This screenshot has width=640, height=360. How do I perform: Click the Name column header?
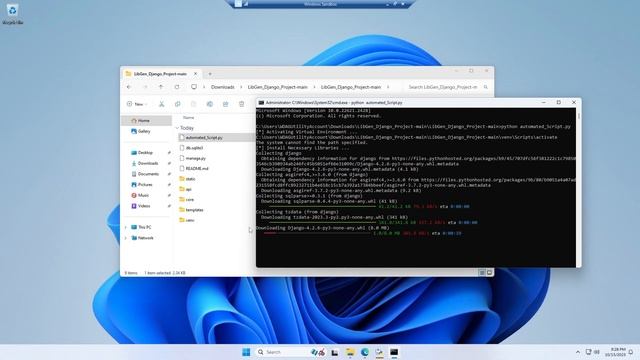pyautogui.click(x=189, y=118)
